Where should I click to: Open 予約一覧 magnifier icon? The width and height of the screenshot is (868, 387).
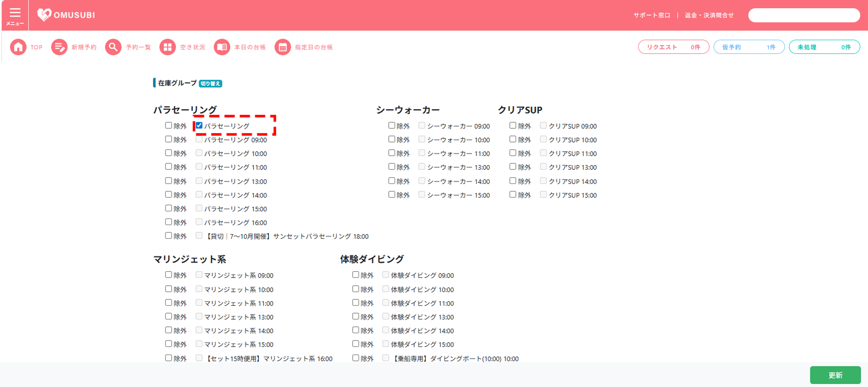(113, 47)
